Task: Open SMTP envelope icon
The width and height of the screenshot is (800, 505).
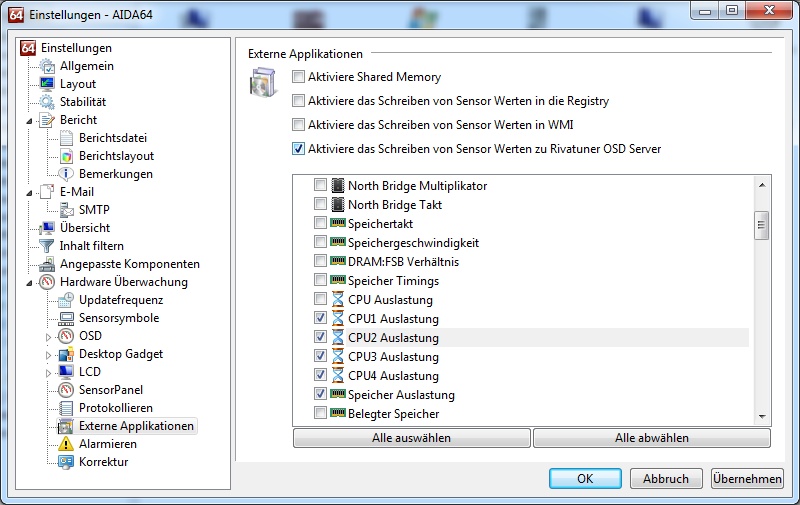Action: (x=66, y=210)
